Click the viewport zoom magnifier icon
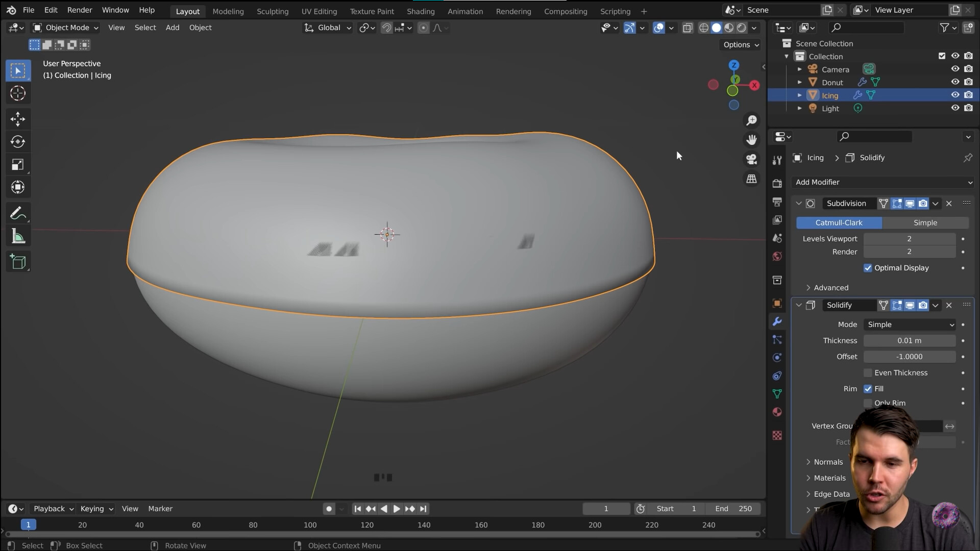Screen dimensions: 980x551 coord(751,120)
